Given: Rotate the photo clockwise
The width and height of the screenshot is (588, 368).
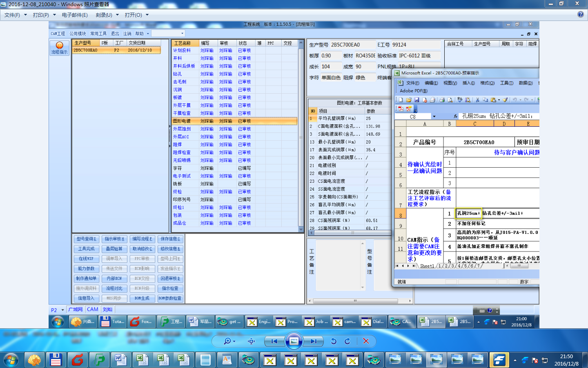Looking at the screenshot, I should coord(347,341).
